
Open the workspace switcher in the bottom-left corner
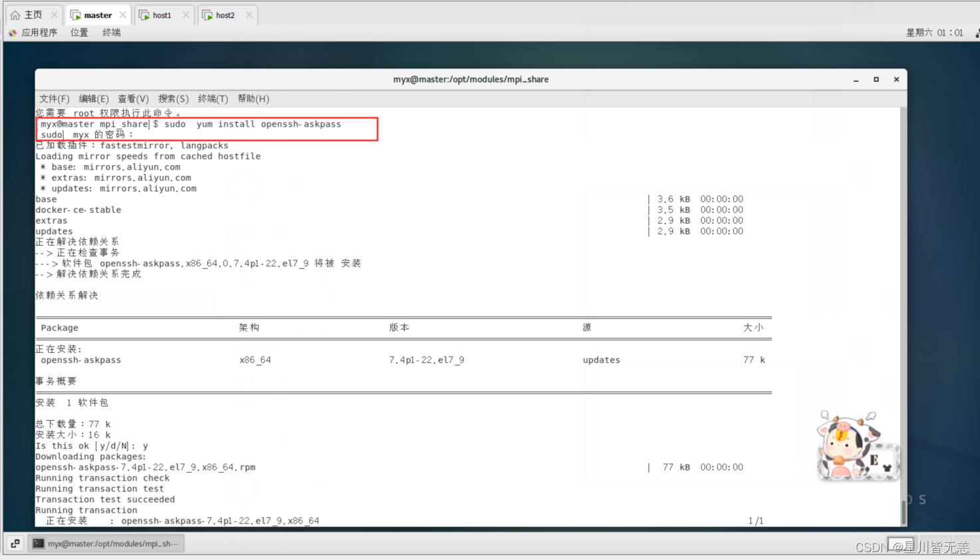pyautogui.click(x=14, y=543)
